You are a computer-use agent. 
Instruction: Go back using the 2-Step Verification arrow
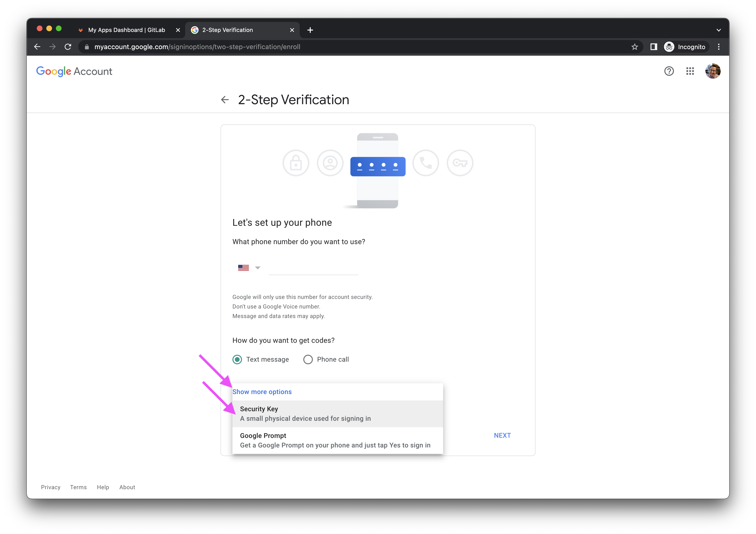click(225, 100)
